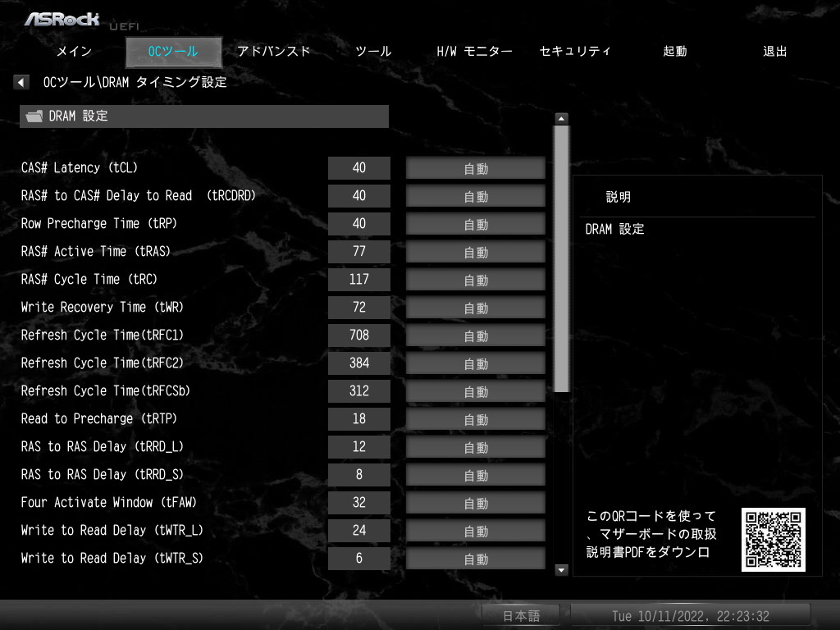Click the tCL value box showing 40

click(x=359, y=167)
